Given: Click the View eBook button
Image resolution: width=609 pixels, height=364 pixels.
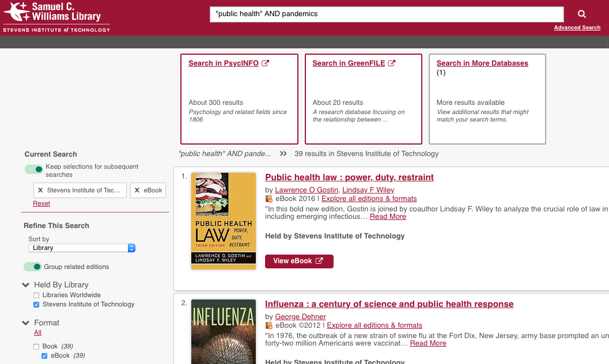Looking at the screenshot, I should 299,261.
